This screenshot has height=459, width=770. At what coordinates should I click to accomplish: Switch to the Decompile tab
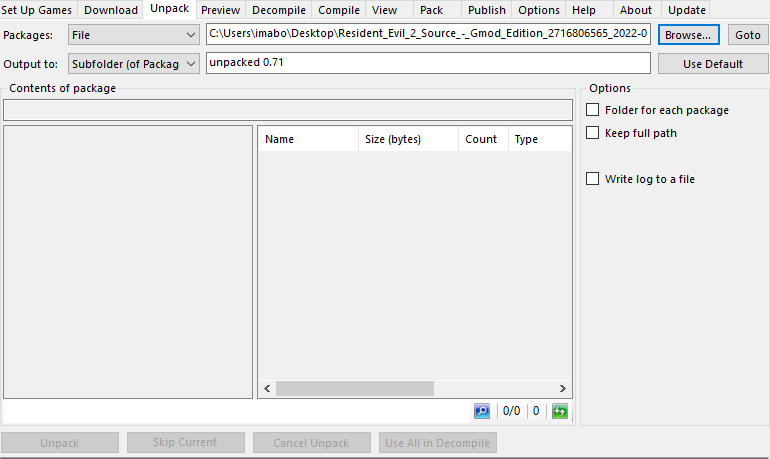279,10
